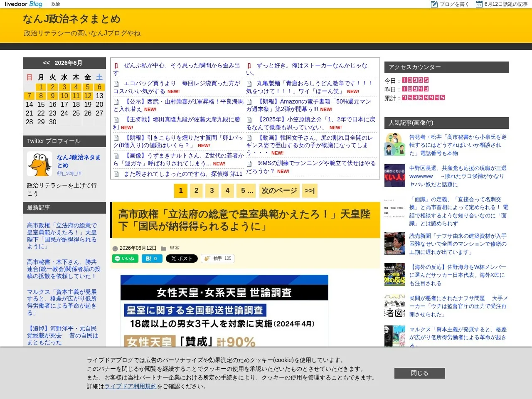Open thumbnail for 「面識」の定義 article

(395, 207)
